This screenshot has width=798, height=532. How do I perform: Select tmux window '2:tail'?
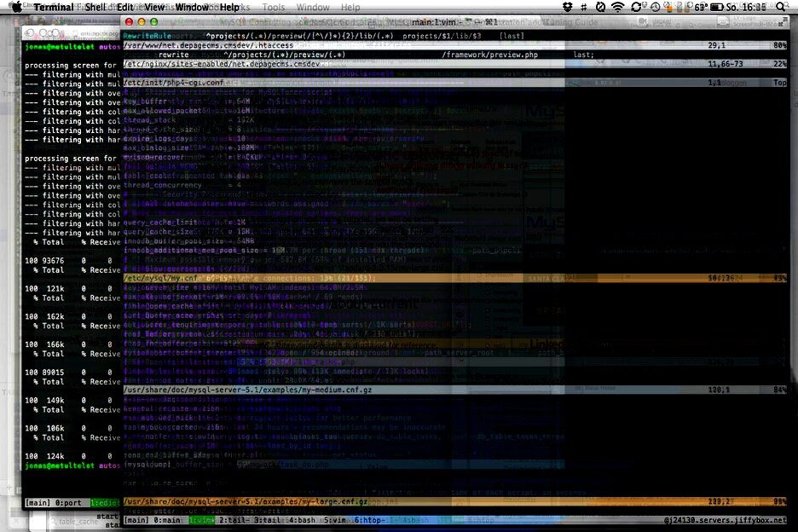tap(234, 520)
